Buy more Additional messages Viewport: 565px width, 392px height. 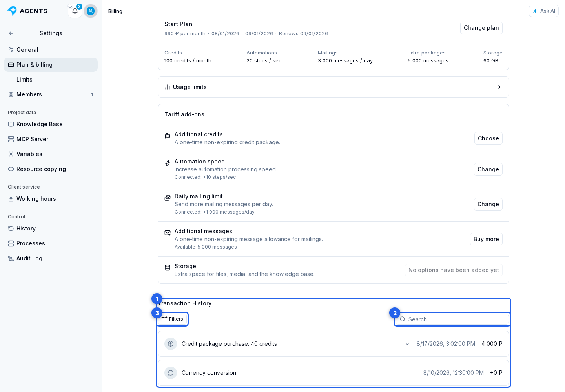pos(486,239)
